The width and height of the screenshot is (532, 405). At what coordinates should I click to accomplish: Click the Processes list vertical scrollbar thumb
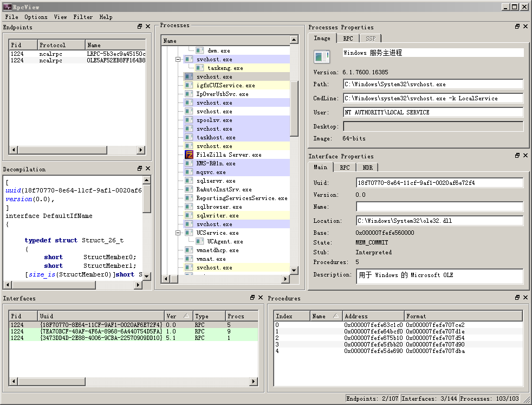[294, 108]
